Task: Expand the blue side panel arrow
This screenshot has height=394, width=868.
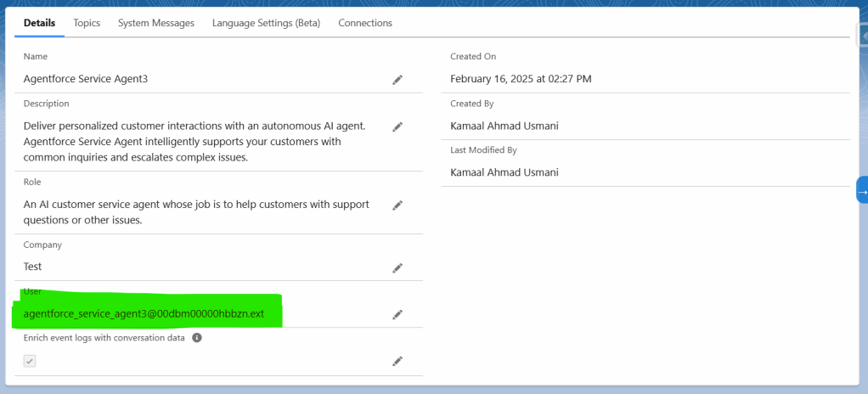Action: pyautogui.click(x=862, y=192)
